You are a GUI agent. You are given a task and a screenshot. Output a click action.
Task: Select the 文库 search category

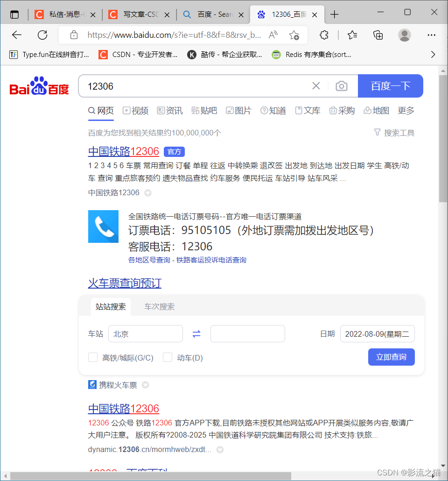[308, 110]
